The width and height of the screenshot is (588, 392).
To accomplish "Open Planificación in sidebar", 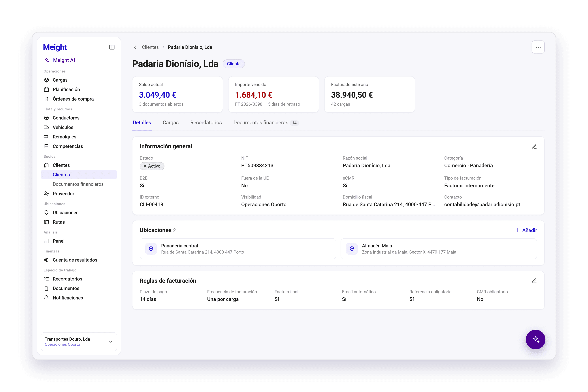I will 79,90.
